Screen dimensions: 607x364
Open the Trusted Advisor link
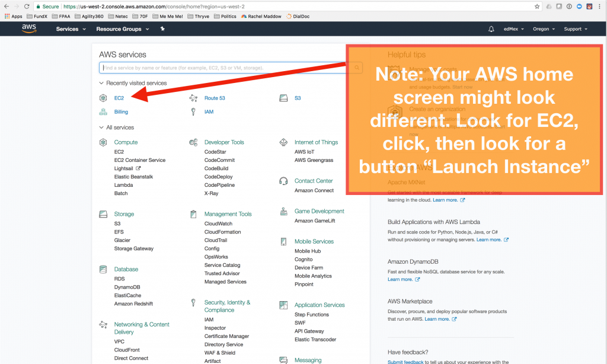(222, 274)
